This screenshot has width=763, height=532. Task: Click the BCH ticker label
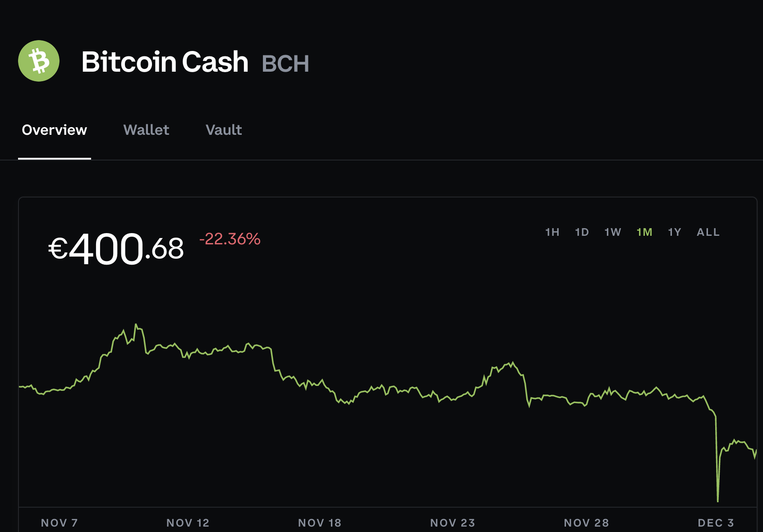285,64
